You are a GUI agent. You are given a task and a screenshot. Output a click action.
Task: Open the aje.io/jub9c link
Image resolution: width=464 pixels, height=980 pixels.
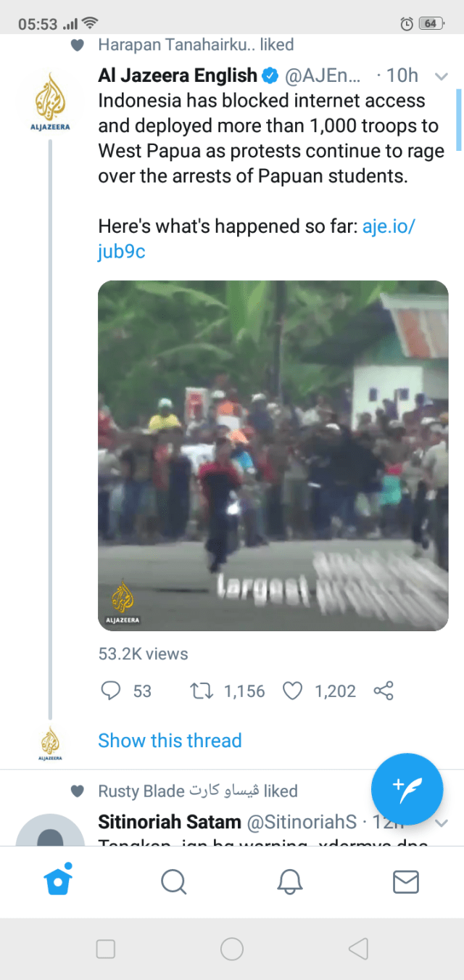pyautogui.click(x=387, y=226)
